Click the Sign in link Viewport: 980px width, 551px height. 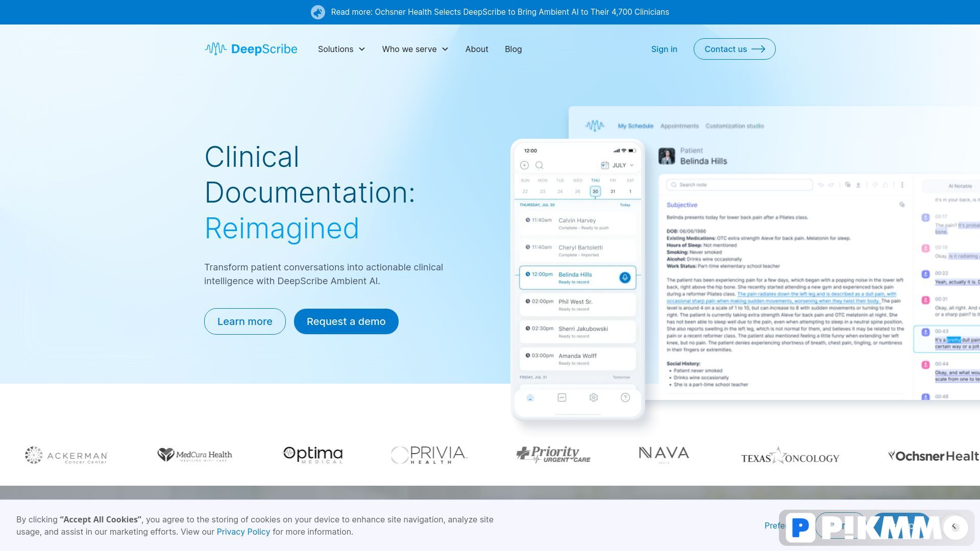tap(664, 49)
